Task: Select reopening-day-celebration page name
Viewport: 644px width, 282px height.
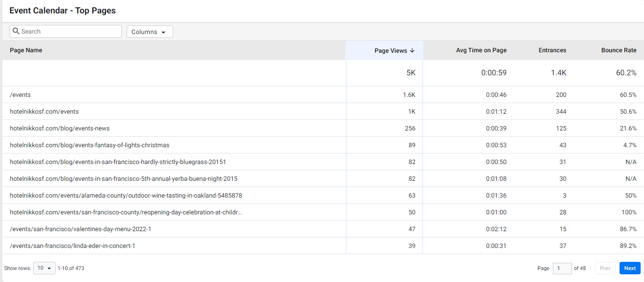Action: coord(126,212)
